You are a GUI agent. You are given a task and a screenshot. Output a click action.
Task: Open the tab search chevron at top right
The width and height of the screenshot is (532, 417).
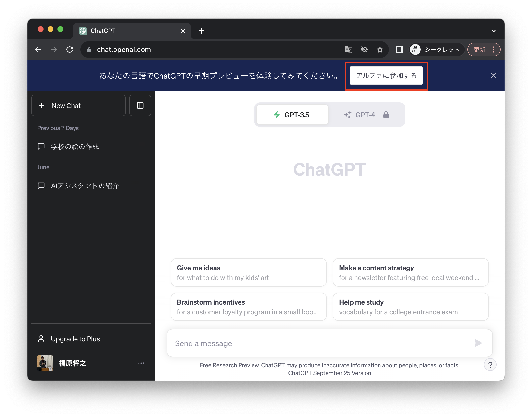point(494,30)
